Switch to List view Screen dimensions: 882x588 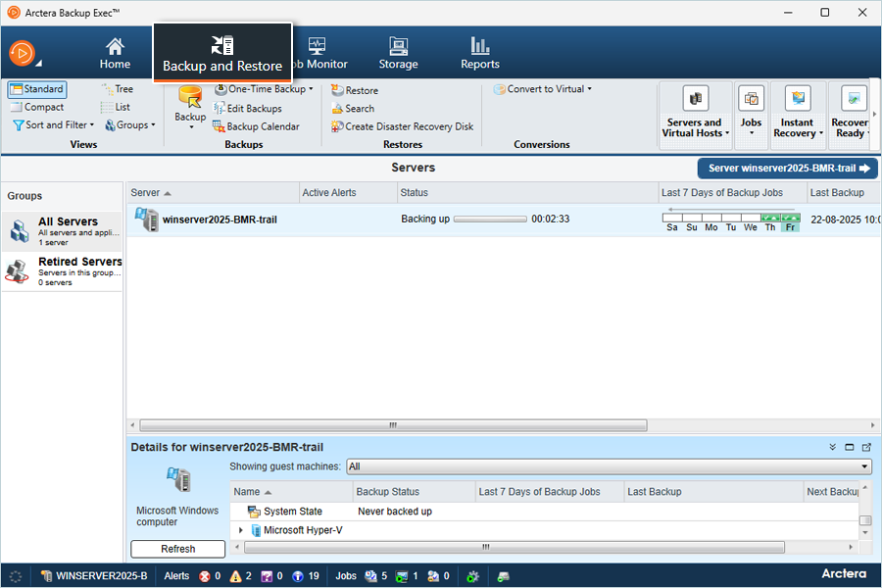pyautogui.click(x=116, y=107)
